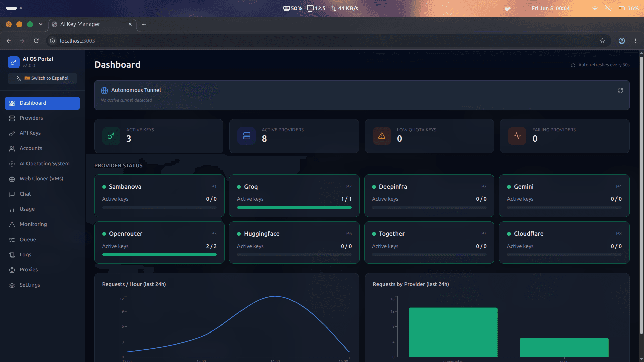Refresh the Autonomous Tunnel panel
The image size is (644, 362).
click(620, 90)
